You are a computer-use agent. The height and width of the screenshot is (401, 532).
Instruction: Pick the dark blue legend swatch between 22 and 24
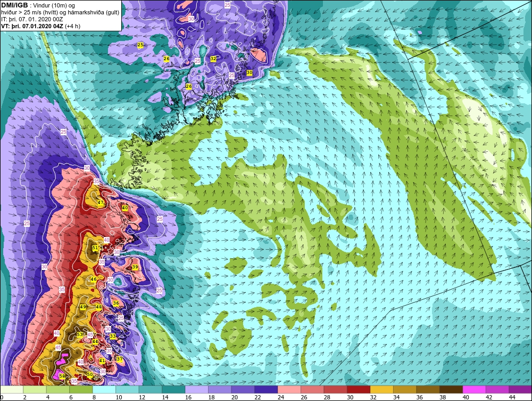266,389
